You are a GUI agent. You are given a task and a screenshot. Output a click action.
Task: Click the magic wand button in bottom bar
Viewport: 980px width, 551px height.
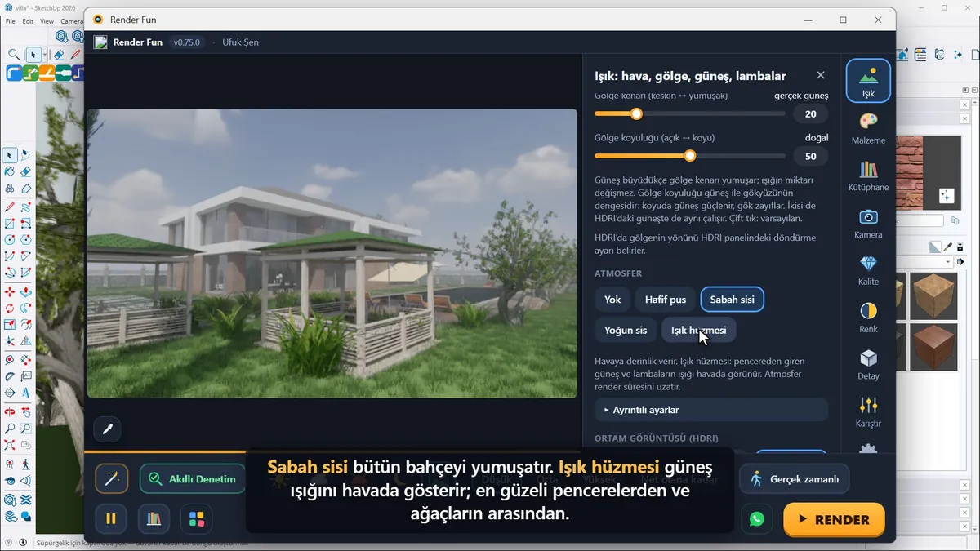click(111, 478)
